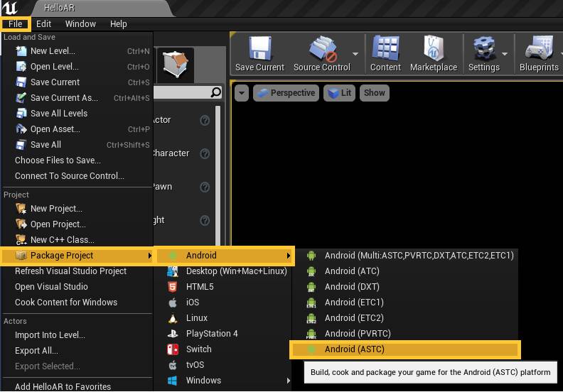Click Add HelloAR to Favorites
Image resolution: width=563 pixels, height=392 pixels.
tap(77, 386)
